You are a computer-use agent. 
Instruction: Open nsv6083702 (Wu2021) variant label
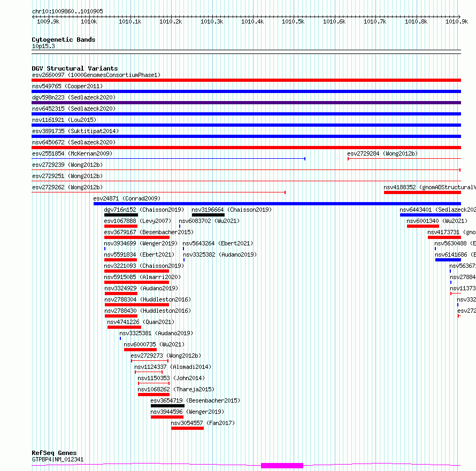coord(209,221)
